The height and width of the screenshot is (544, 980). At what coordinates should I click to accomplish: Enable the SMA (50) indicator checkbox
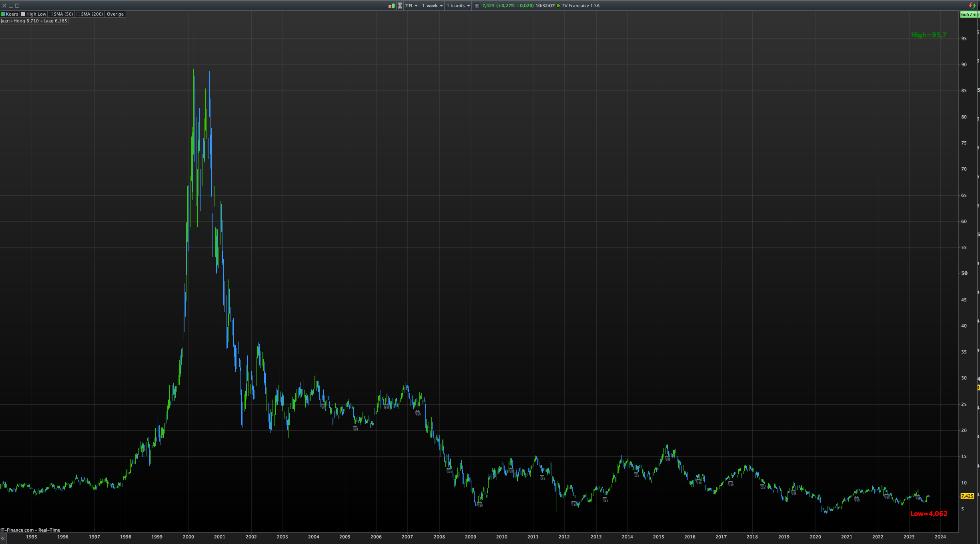click(51, 14)
